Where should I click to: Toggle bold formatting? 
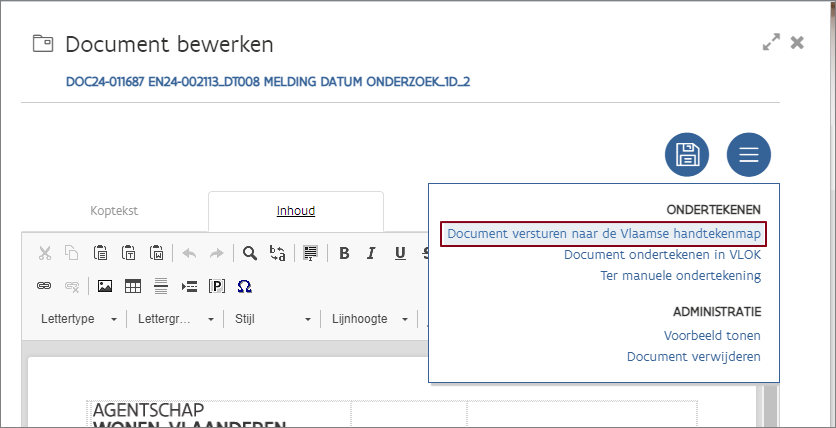(x=344, y=253)
